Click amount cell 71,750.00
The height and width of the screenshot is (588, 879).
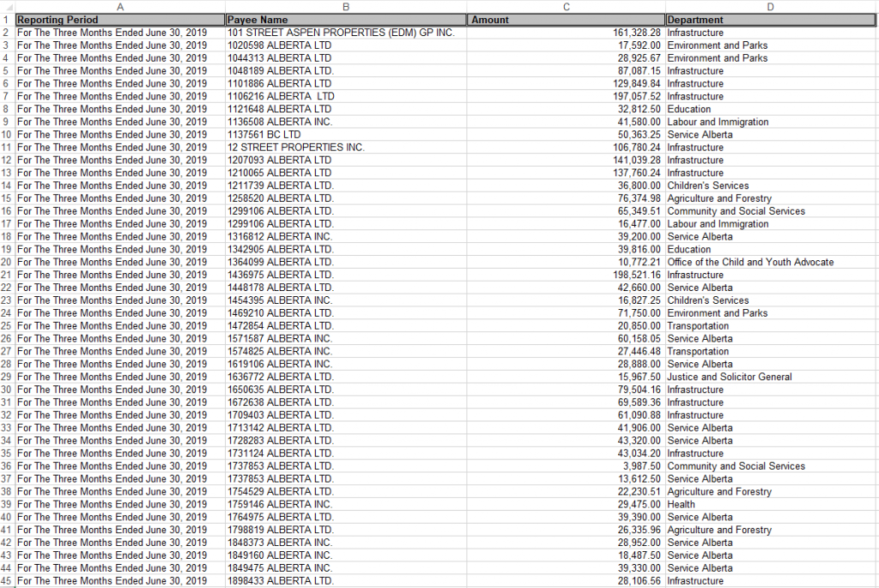[x=567, y=312]
